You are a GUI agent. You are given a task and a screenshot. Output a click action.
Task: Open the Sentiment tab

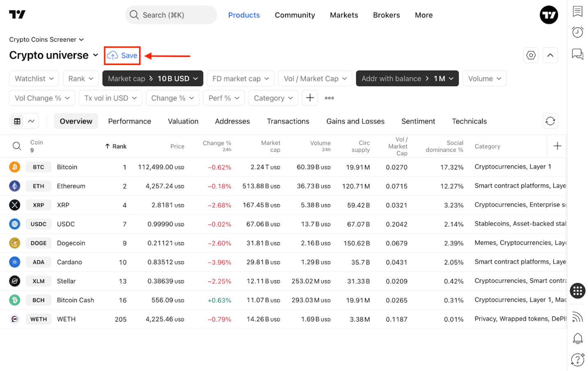click(x=418, y=121)
